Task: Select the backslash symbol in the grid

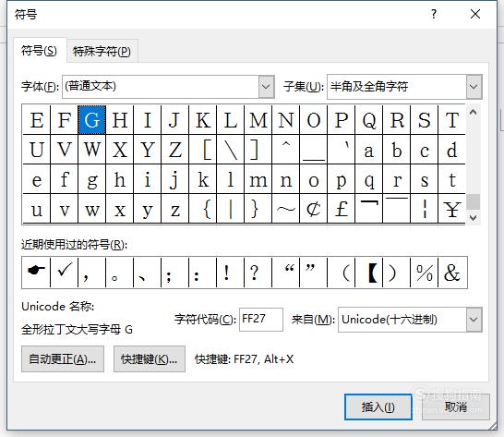Action: point(231,150)
